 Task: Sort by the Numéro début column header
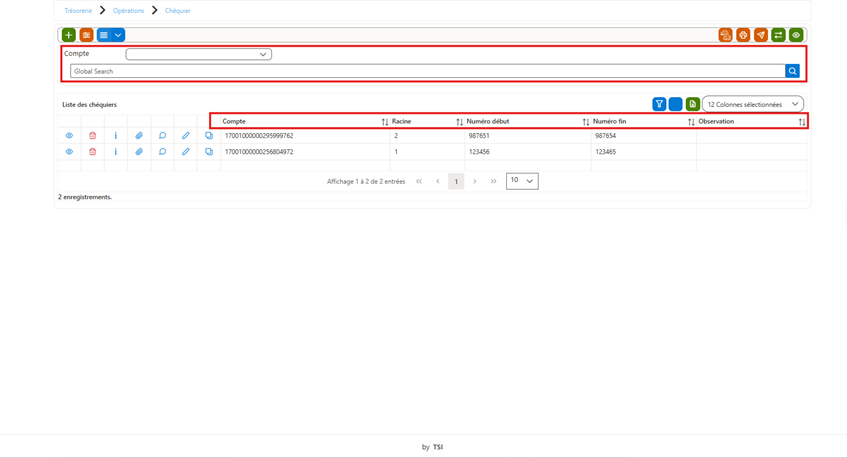click(527, 122)
